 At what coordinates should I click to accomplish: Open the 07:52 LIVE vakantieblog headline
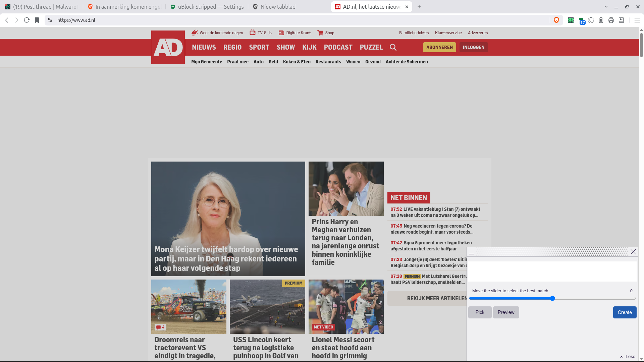point(435,212)
